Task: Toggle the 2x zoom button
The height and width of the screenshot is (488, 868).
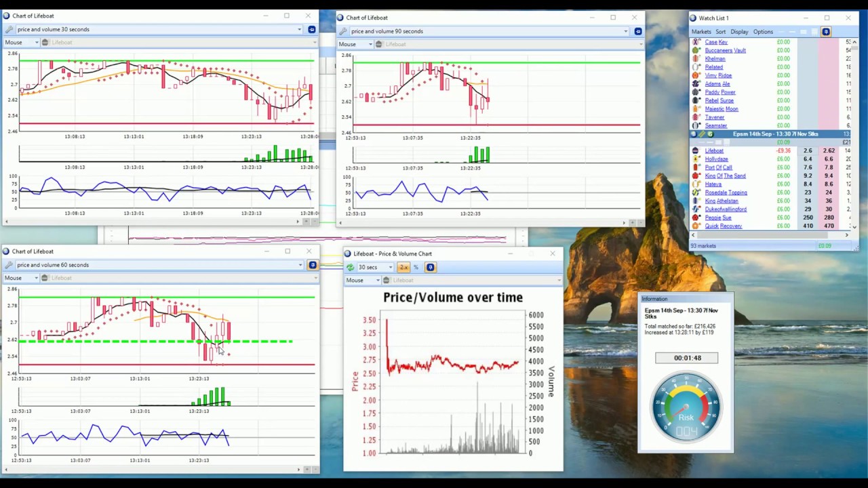Action: [x=404, y=267]
